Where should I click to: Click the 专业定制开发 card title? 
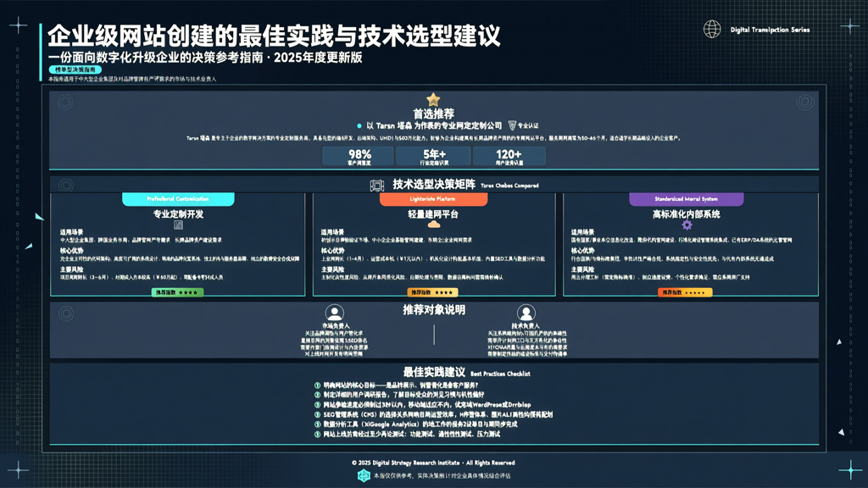[178, 214]
